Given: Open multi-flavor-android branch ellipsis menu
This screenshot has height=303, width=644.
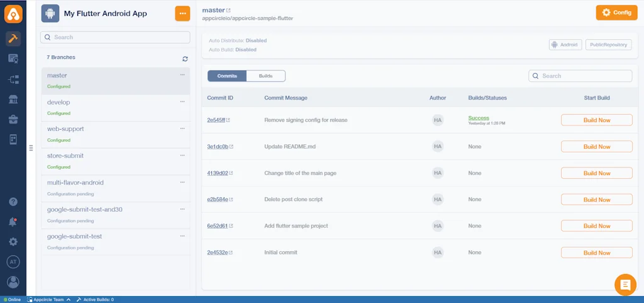Looking at the screenshot, I should coord(182,182).
